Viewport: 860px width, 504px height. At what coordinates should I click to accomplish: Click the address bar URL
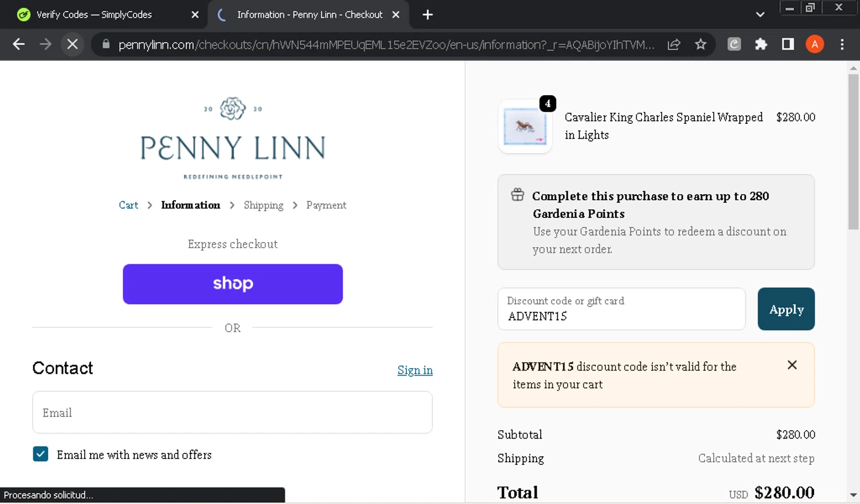pos(385,45)
